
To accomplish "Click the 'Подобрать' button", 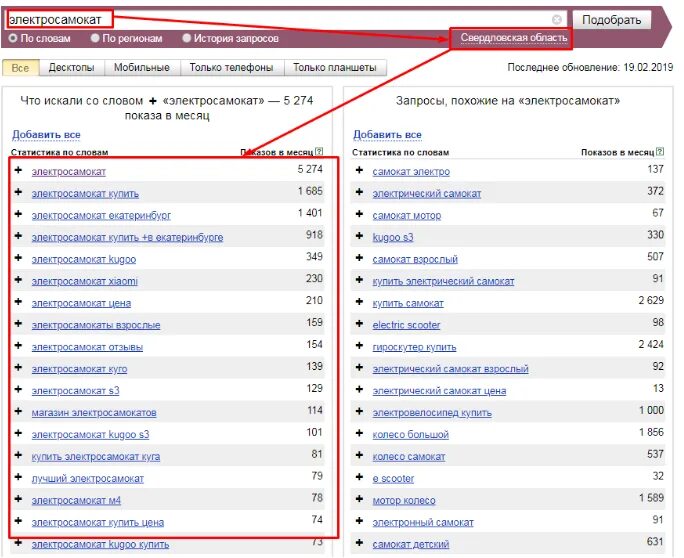I will 612,20.
